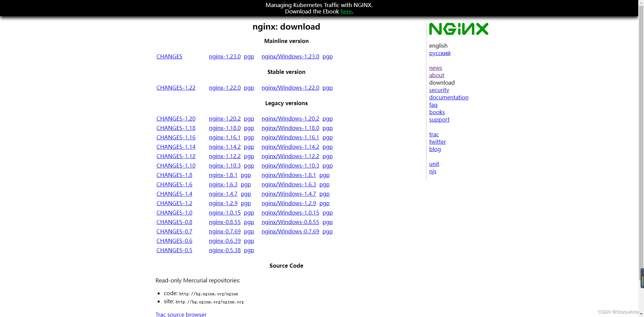Screen dimensions: 644x317
Task: Open CHANGES-1.8 link
Action: point(174,175)
